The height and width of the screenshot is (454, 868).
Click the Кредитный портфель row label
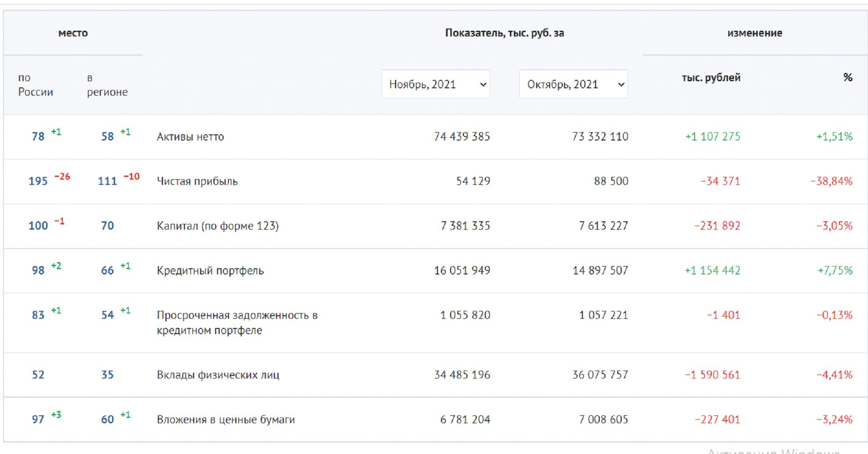pos(210,270)
